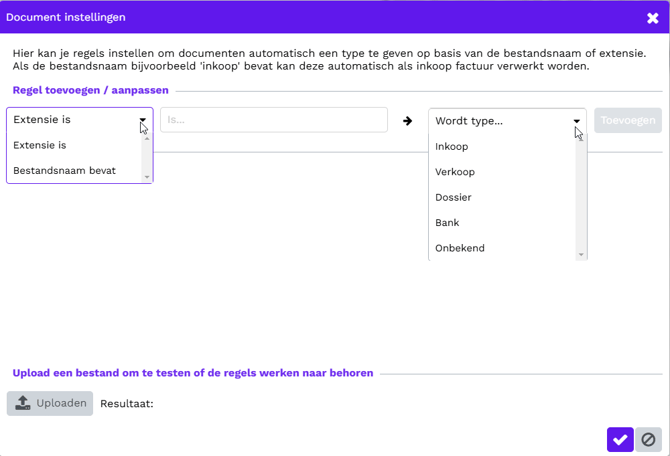This screenshot has height=456, width=670.
Task: Expand the 'Wordt type...' dropdown
Action: point(507,121)
